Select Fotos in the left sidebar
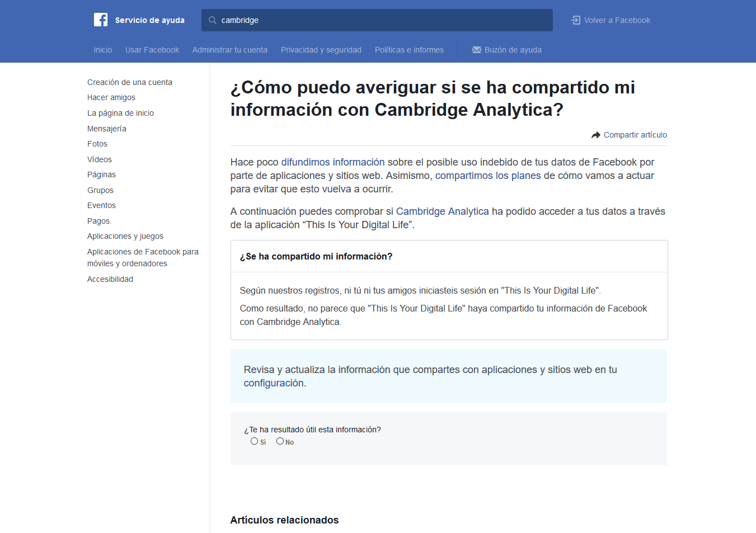 (97, 144)
